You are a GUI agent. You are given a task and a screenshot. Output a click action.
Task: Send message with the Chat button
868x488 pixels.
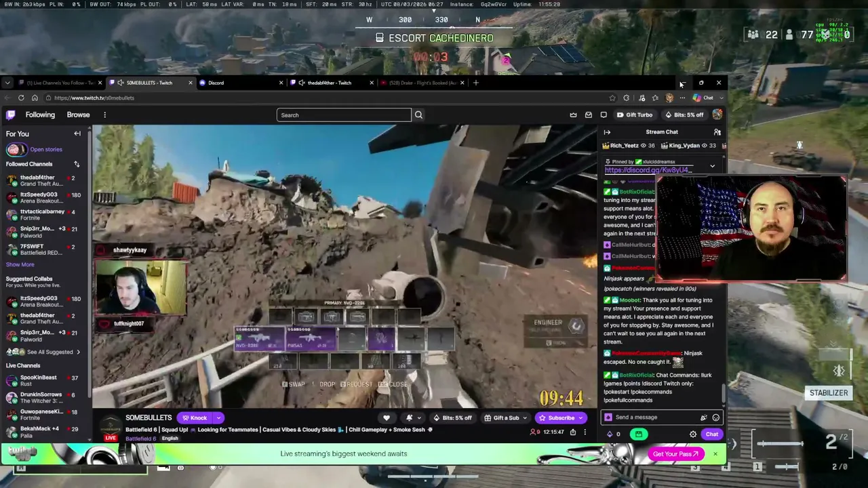point(711,434)
